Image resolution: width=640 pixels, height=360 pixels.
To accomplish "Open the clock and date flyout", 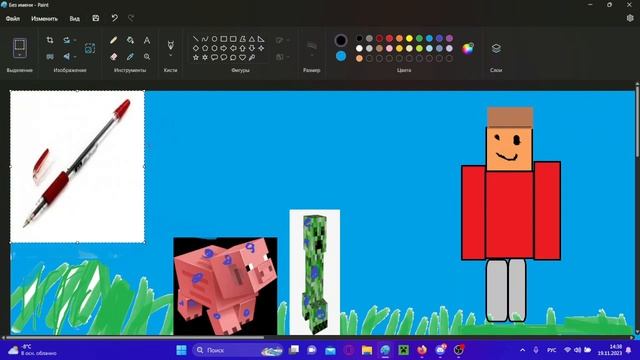I will 610,350.
